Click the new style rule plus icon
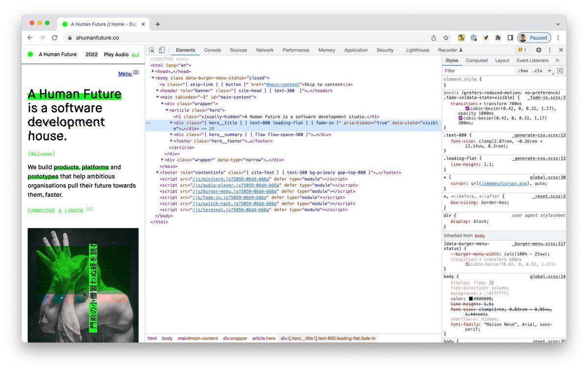Viewport: 588px width, 371px height. (x=549, y=70)
